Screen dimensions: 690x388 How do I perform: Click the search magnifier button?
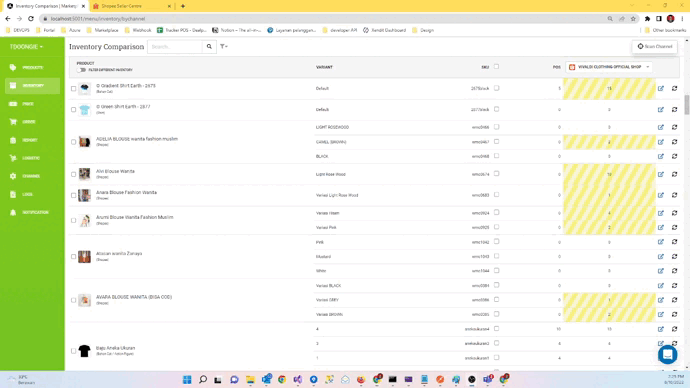209,47
